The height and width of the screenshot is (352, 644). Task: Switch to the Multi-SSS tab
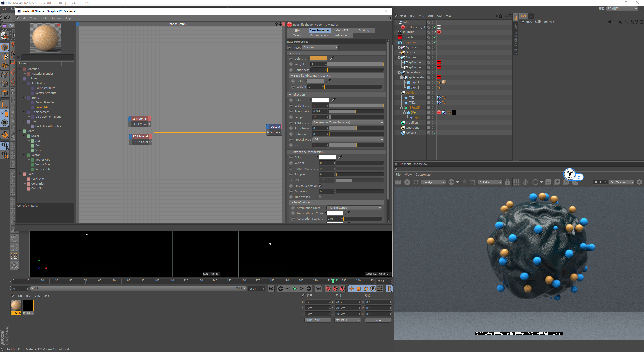coord(342,30)
